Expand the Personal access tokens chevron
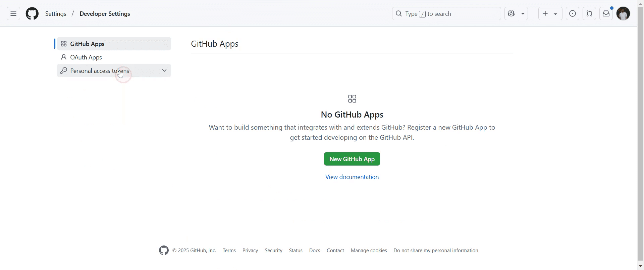Image resolution: width=644 pixels, height=270 pixels. 164,71
